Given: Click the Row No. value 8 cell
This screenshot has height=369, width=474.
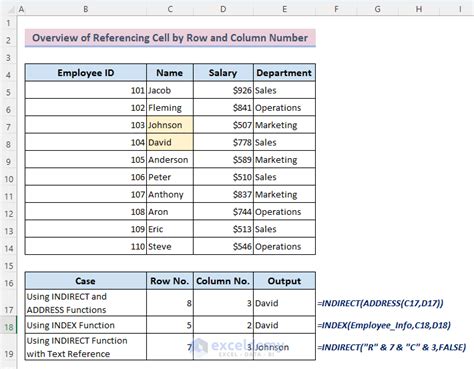Looking at the screenshot, I should [x=170, y=303].
